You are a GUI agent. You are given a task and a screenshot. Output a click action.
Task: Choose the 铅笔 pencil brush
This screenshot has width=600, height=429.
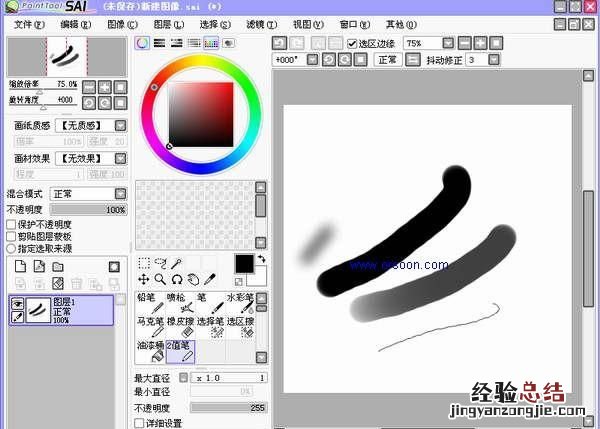pos(150,303)
